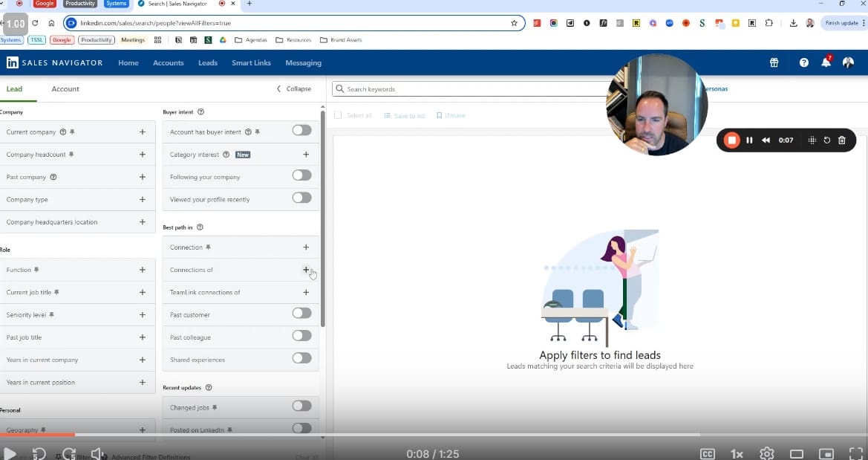Toggle Posted on LinkedIn filter

pyautogui.click(x=301, y=428)
